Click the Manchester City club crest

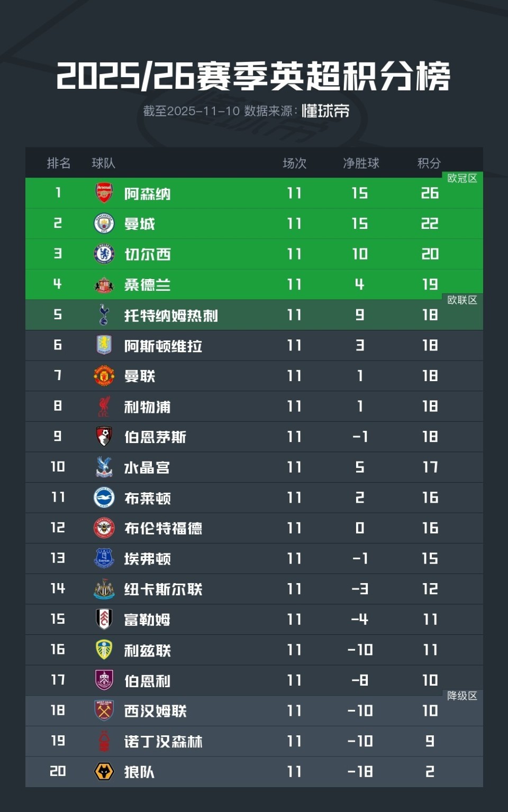[x=104, y=224]
